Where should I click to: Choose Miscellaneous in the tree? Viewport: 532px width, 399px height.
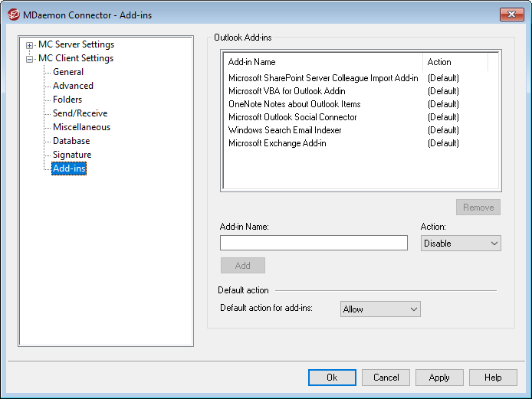point(81,127)
